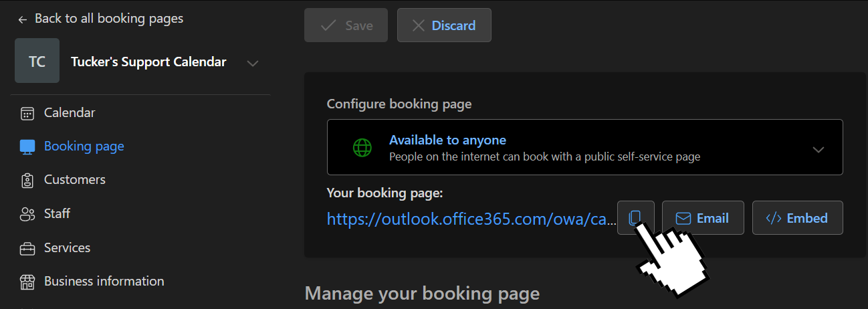The image size is (868, 309).
Task: Click the Booking page monitor icon
Action: click(27, 146)
